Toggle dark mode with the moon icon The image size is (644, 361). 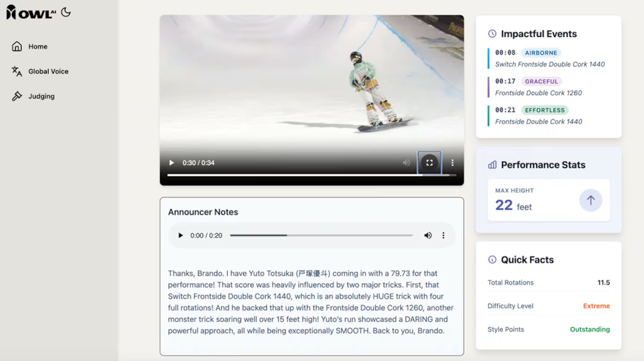point(66,12)
